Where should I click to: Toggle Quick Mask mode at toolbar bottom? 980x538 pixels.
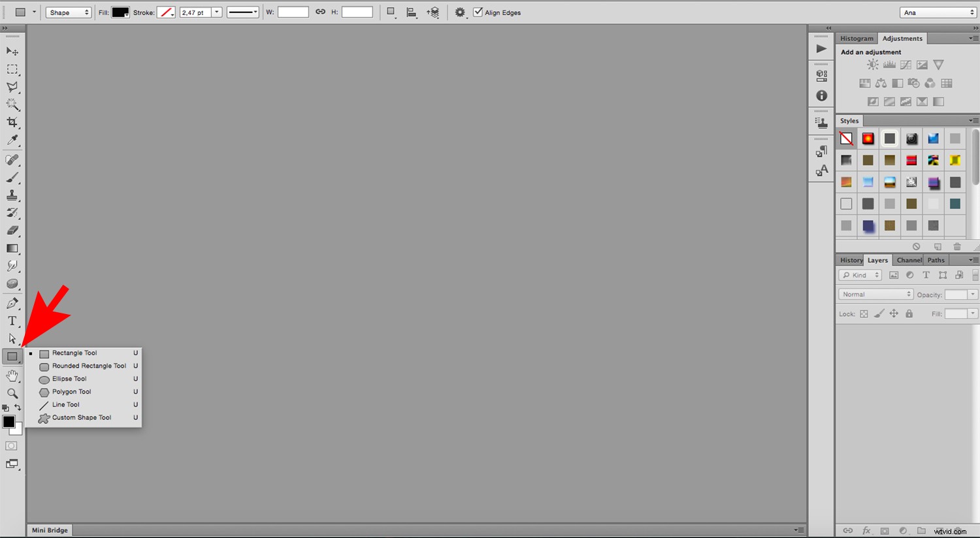[x=11, y=445]
